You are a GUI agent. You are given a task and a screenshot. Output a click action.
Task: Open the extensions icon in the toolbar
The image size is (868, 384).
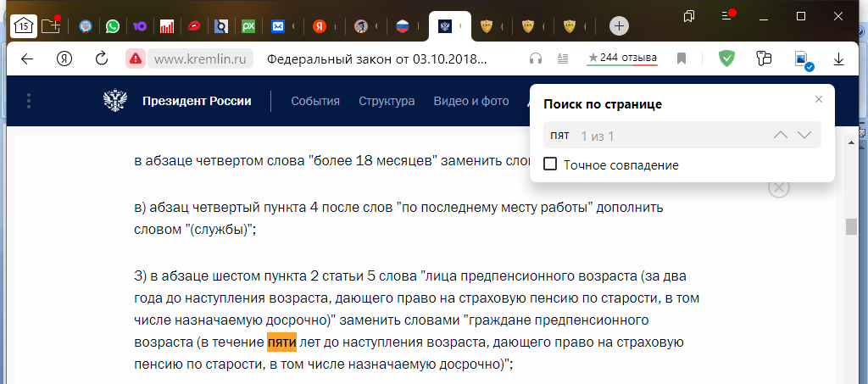(x=764, y=58)
